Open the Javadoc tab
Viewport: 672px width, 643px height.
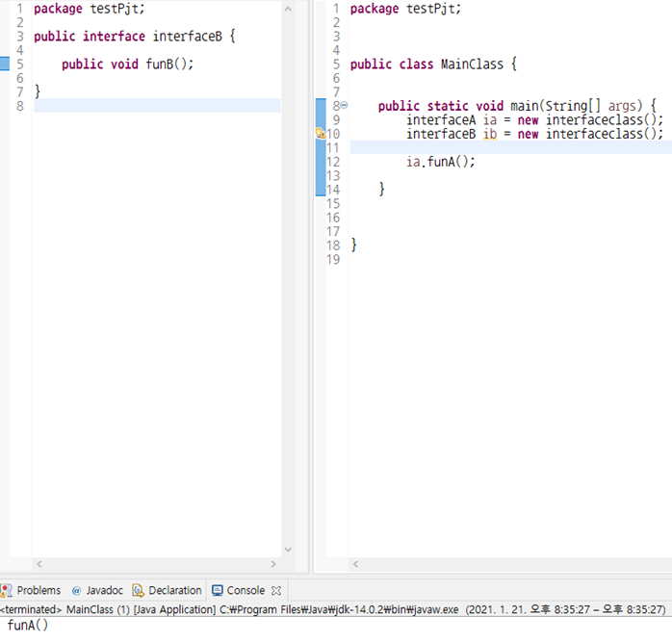coord(97,590)
